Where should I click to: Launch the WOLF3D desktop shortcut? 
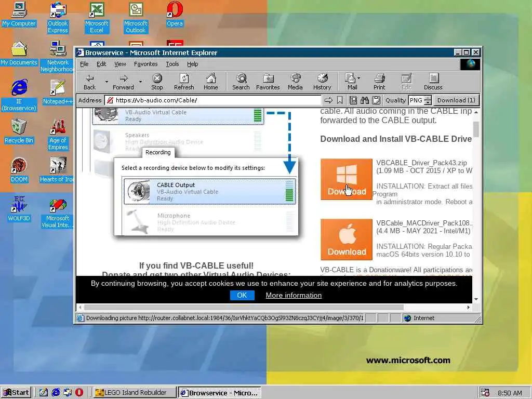[x=19, y=209]
